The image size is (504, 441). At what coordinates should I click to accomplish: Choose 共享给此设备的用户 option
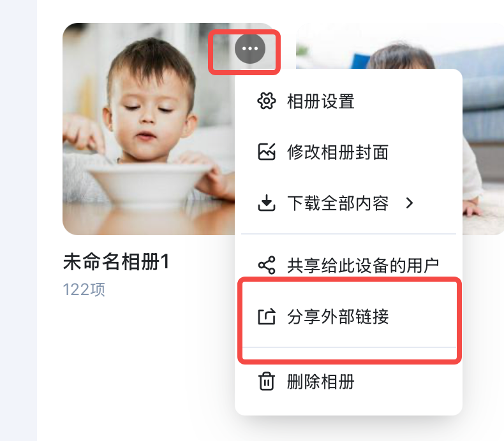[348, 265]
